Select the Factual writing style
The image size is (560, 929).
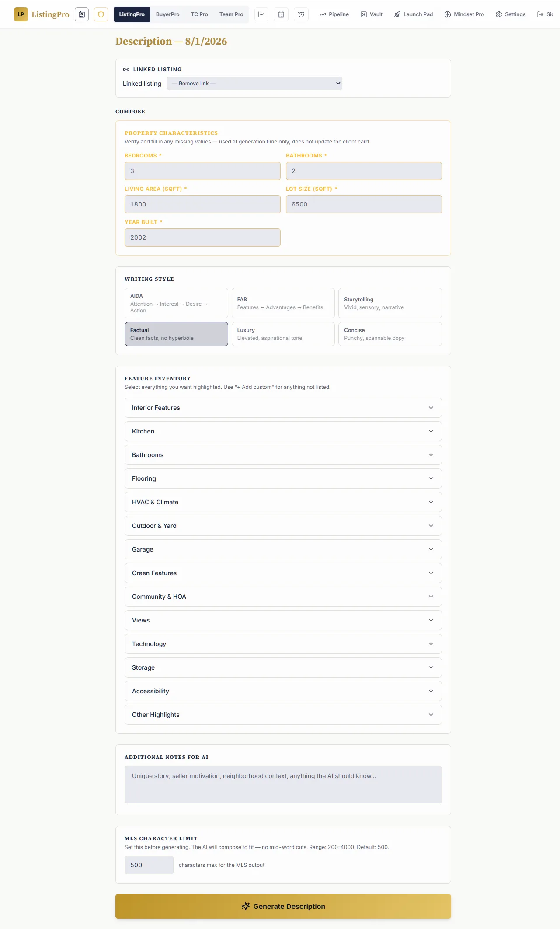tap(176, 334)
